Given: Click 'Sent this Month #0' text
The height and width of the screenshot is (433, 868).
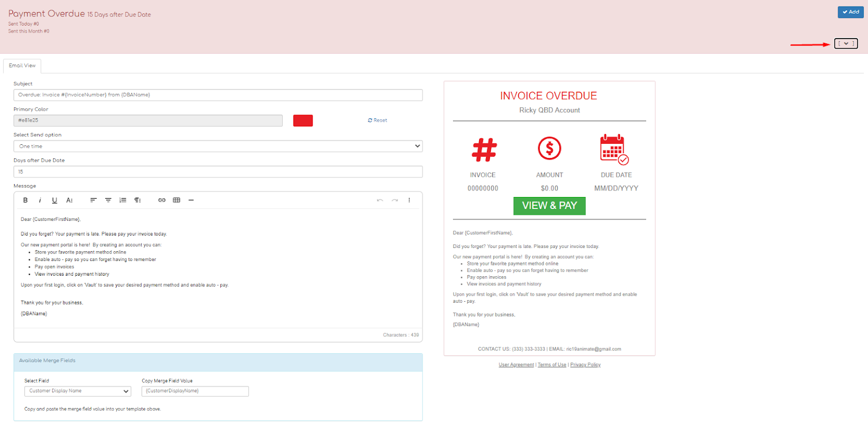Looking at the screenshot, I should pos(29,31).
